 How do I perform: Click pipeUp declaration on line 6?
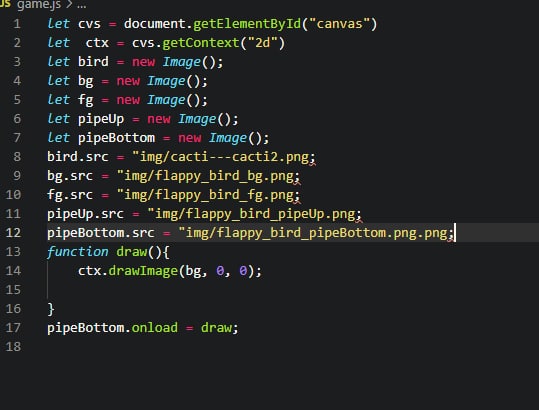pyautogui.click(x=101, y=119)
